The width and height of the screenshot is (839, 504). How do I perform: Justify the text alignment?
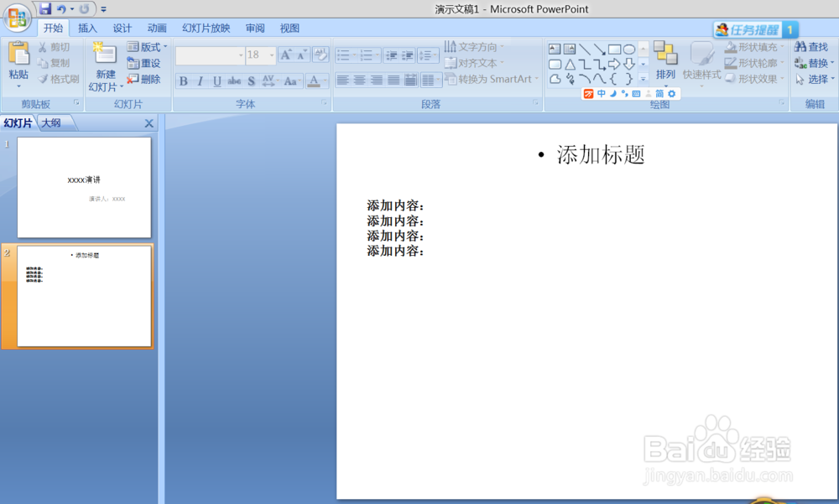pos(393,81)
